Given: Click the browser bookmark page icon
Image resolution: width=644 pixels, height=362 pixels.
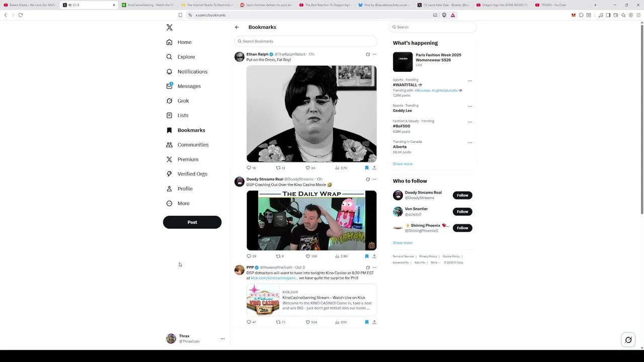Looking at the screenshot, I should coord(180,15).
